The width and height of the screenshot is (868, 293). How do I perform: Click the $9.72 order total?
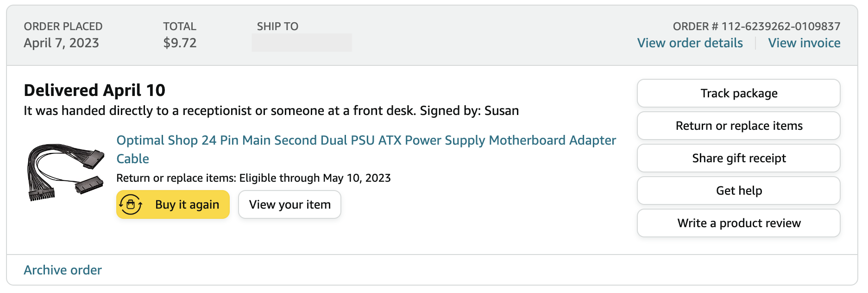coord(180,43)
